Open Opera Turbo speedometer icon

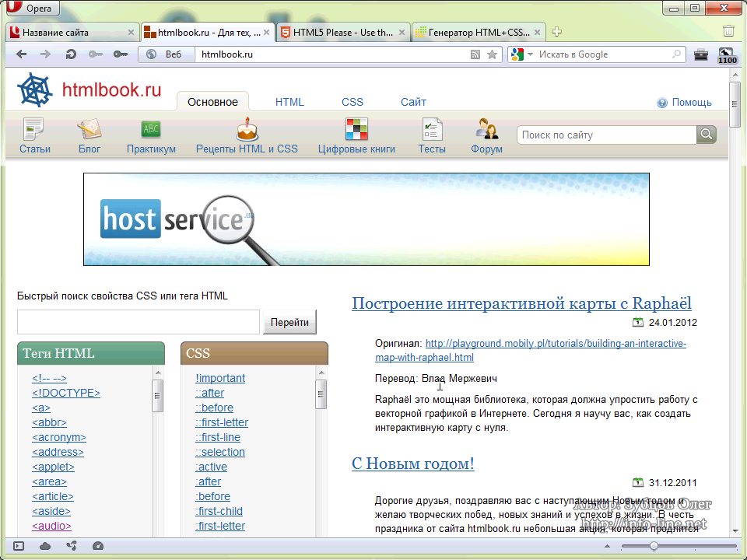tap(97, 546)
